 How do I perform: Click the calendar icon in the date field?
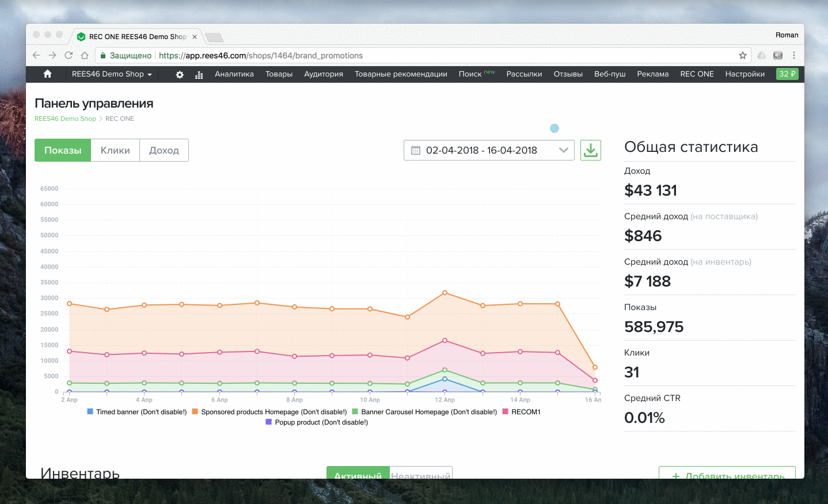click(416, 150)
